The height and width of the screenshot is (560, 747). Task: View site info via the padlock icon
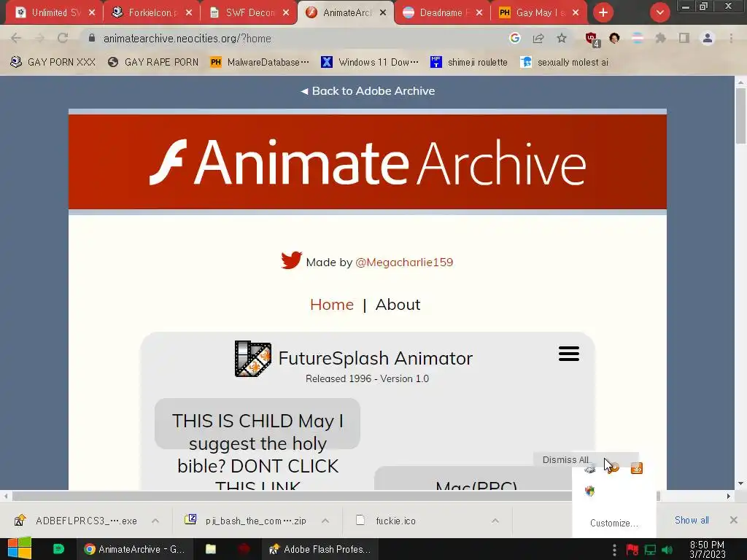[92, 38]
